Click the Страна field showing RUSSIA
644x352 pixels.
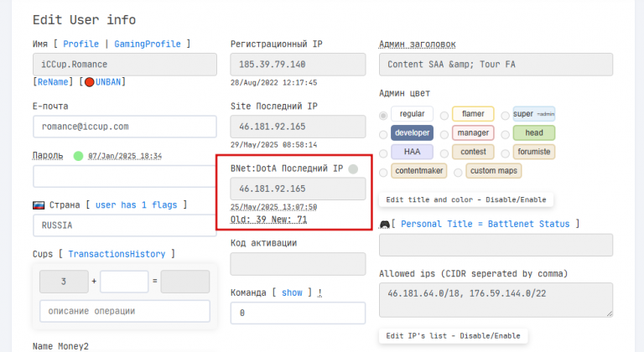pyautogui.click(x=125, y=225)
